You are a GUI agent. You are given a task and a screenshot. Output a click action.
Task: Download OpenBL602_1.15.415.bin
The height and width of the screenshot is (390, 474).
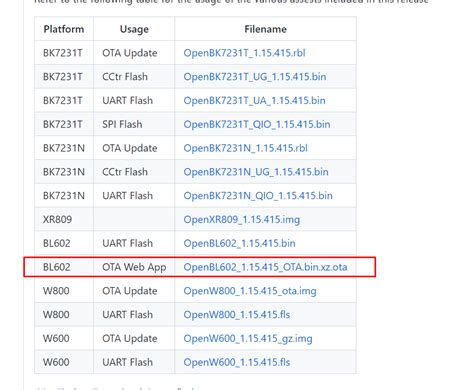tap(239, 243)
